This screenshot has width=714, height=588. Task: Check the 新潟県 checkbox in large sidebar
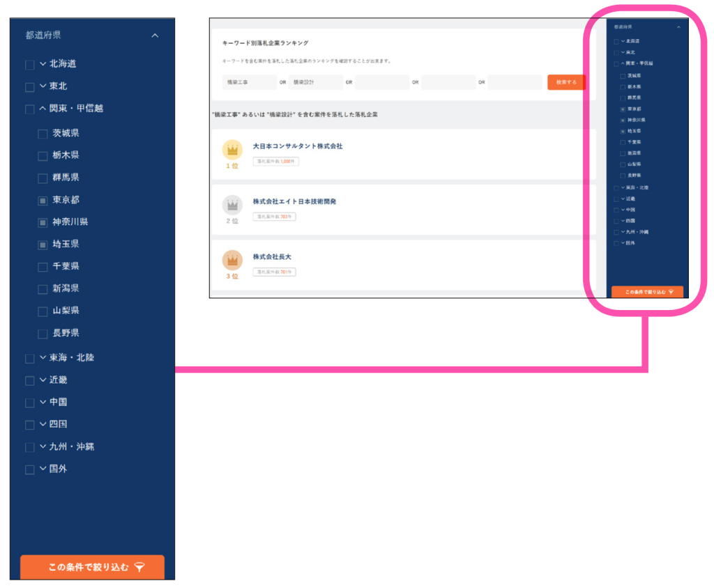pos(43,289)
